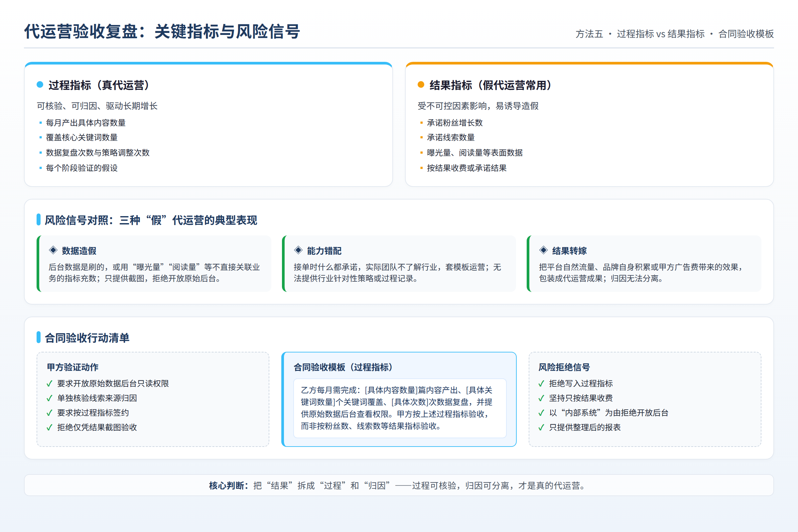Click the bullet 覆盖核心关键词数量

(x=82, y=137)
